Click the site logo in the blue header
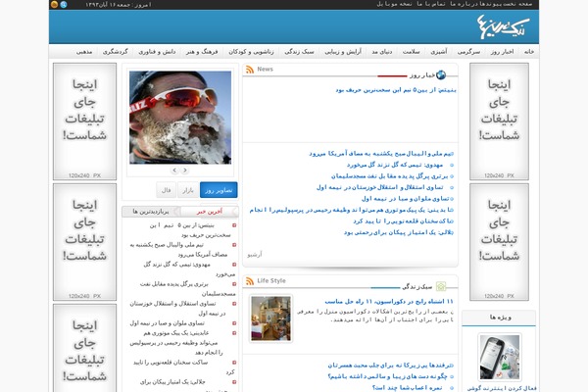The width and height of the screenshot is (588, 392). point(503,26)
